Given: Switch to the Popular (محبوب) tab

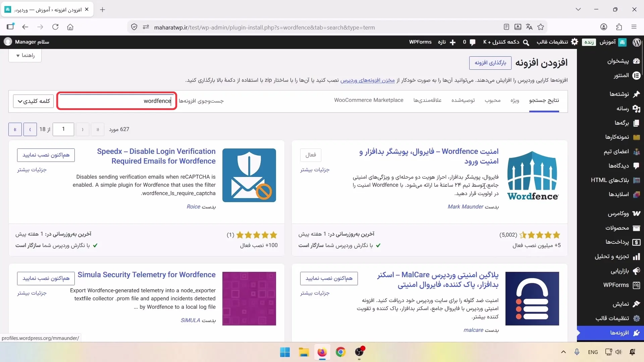Looking at the screenshot, I should pyautogui.click(x=493, y=101).
